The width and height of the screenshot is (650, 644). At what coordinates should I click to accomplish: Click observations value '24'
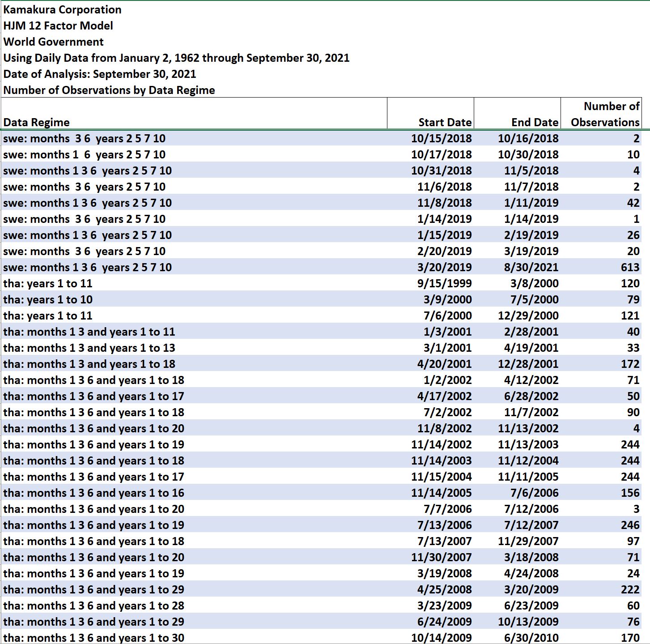(x=633, y=574)
